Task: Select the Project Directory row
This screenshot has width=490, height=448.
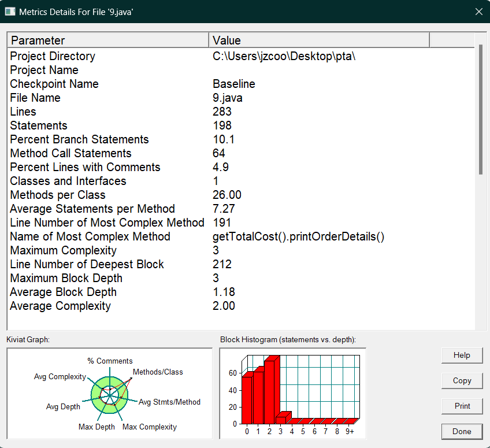Action: pos(240,56)
